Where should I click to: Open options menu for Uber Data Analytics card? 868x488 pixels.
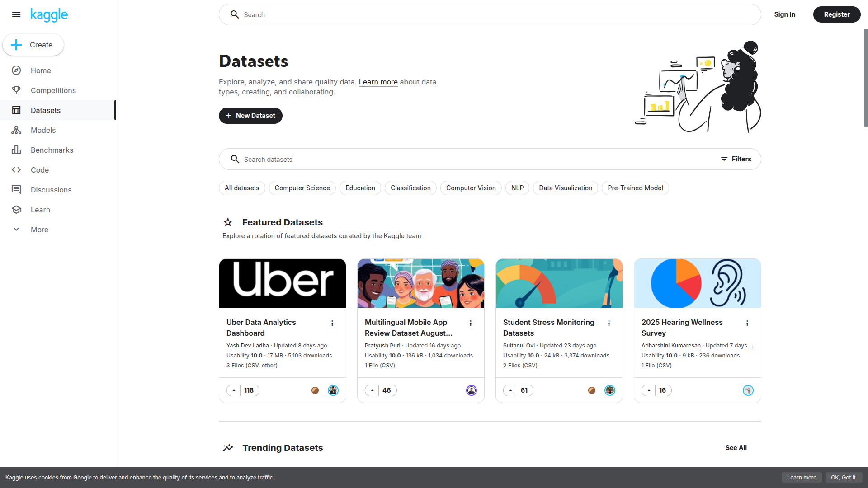click(x=332, y=323)
